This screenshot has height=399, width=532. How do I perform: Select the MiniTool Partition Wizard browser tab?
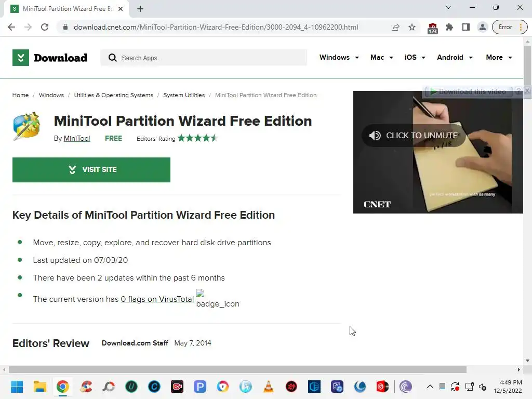pos(66,9)
